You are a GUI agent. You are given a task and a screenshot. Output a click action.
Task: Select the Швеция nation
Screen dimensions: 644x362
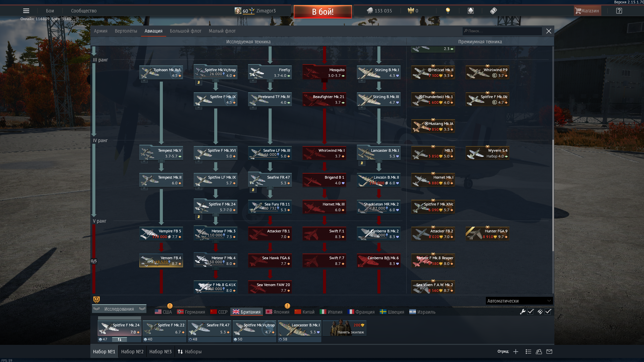[x=392, y=312]
